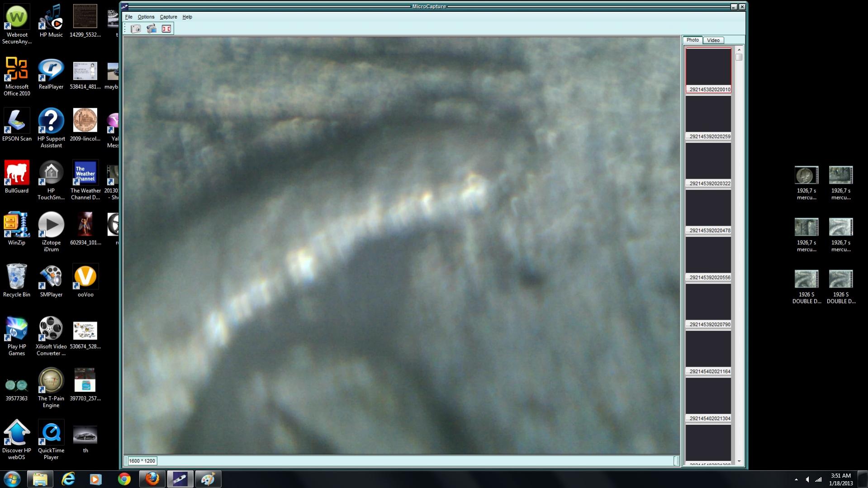Click the thumbnail list scroll-down arrow
The image size is (868, 488).
point(739,461)
